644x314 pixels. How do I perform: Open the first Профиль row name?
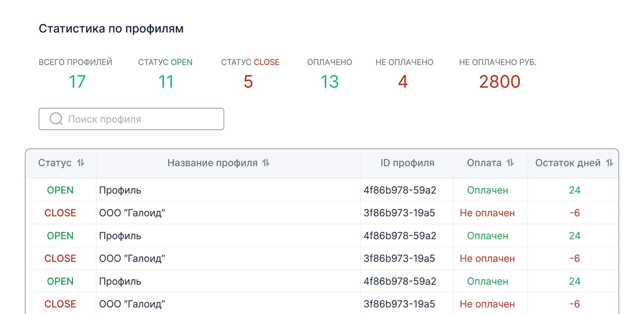coord(120,190)
